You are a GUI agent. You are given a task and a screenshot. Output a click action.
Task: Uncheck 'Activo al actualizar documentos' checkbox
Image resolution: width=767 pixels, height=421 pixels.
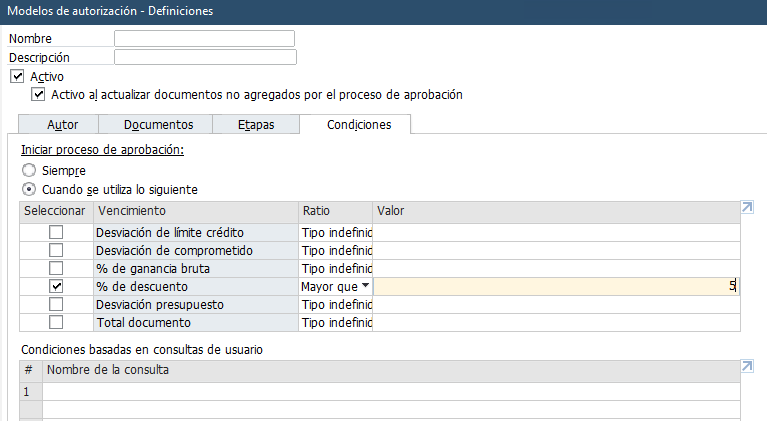(x=38, y=95)
